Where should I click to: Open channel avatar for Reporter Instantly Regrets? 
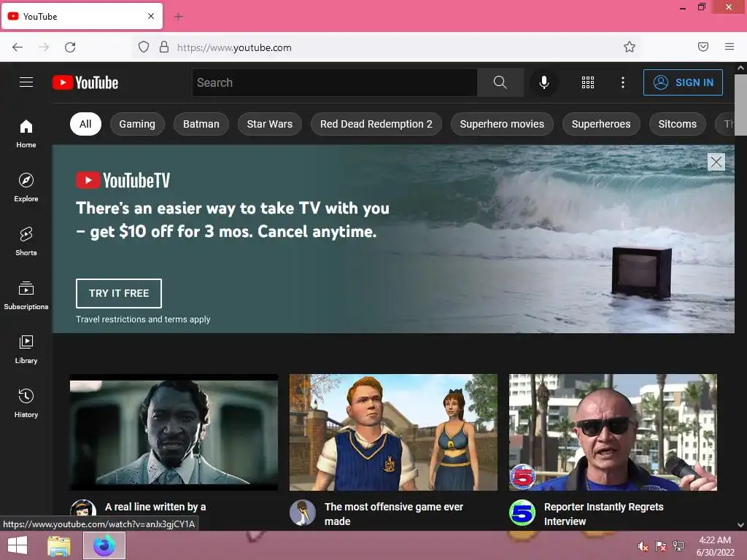coord(522,513)
